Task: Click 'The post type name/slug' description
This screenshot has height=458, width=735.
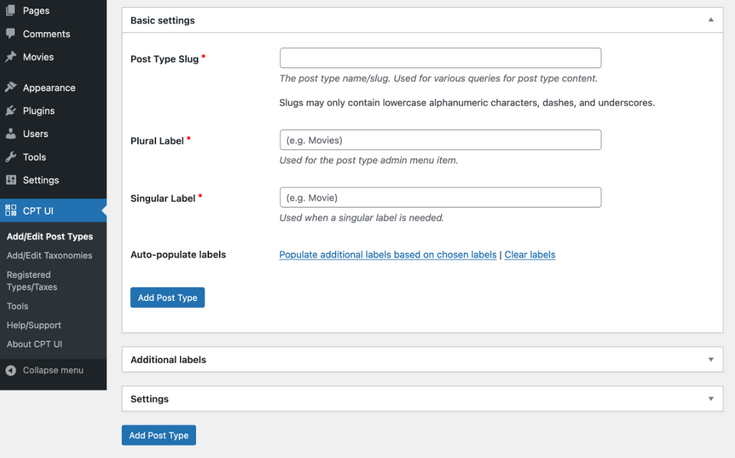Action: coord(438,78)
